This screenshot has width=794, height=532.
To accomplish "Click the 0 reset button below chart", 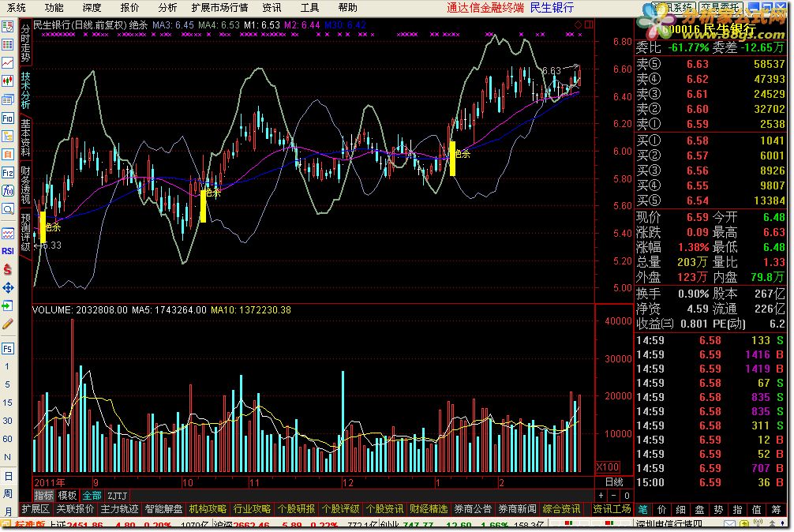I will coord(627,496).
